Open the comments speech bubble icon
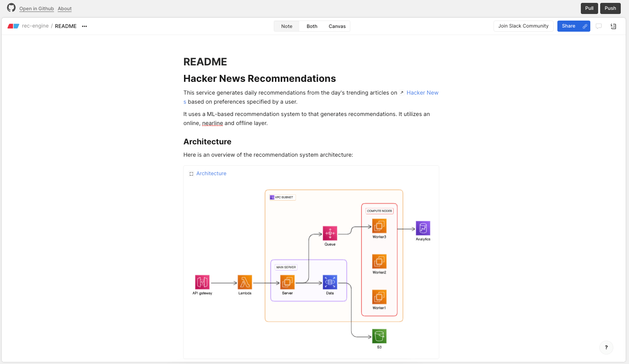 599,26
